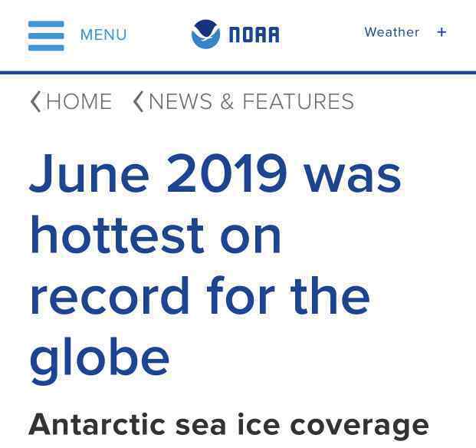Click the back chevron before NEWS & FEATURES
The image size is (476, 448).
pyautogui.click(x=139, y=101)
